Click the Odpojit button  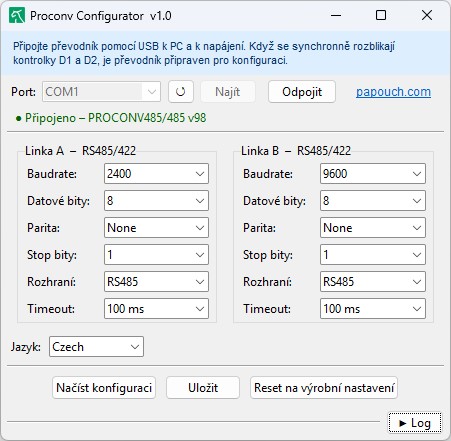pyautogui.click(x=302, y=92)
